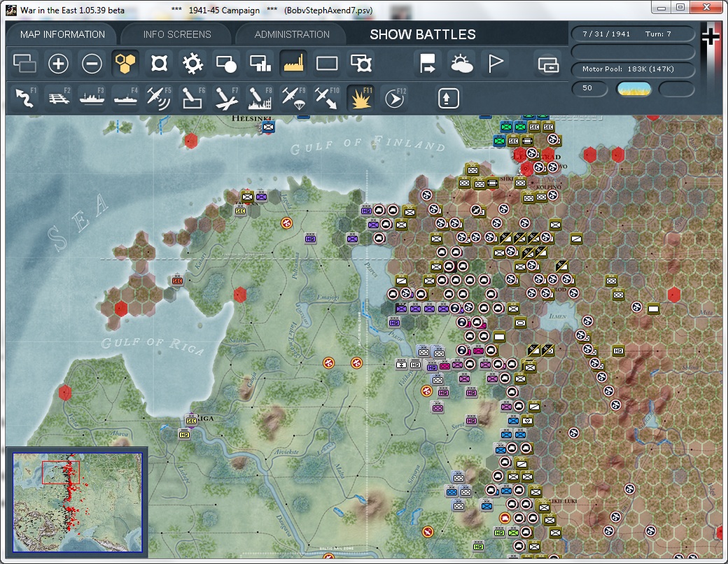Click the red battle hex on Saaremaa island
728x564 pixels.
pos(120,308)
